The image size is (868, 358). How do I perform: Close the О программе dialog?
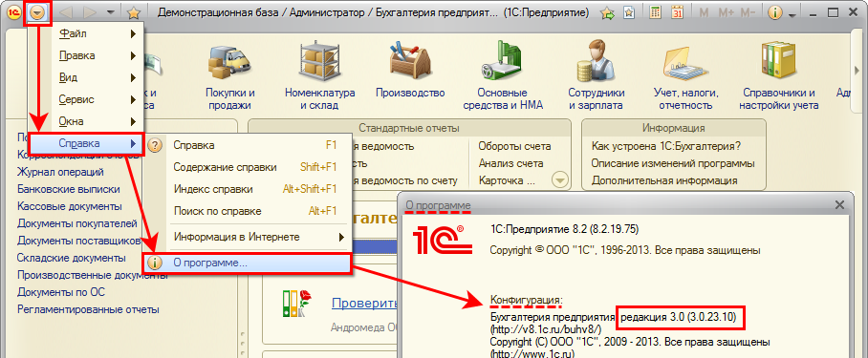(839, 205)
